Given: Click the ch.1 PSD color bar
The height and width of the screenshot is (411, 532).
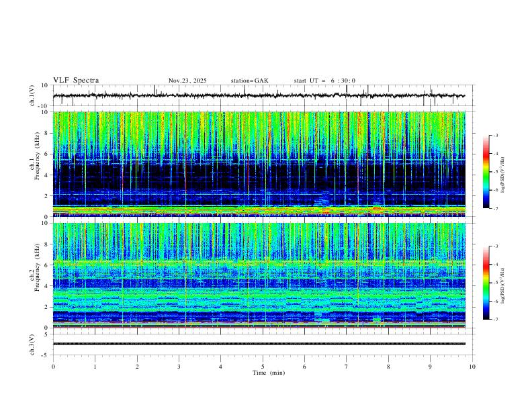Looking at the screenshot, I should coord(486,172).
